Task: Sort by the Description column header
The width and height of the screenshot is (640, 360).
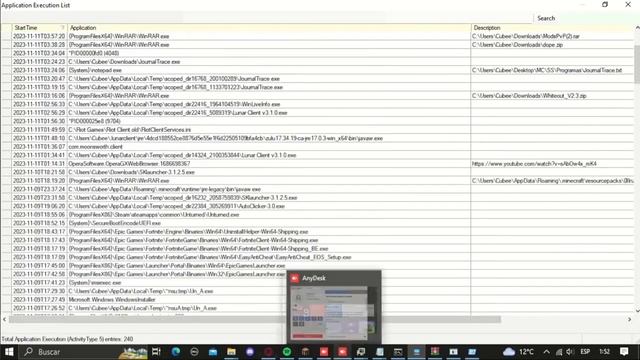Action: pos(552,28)
